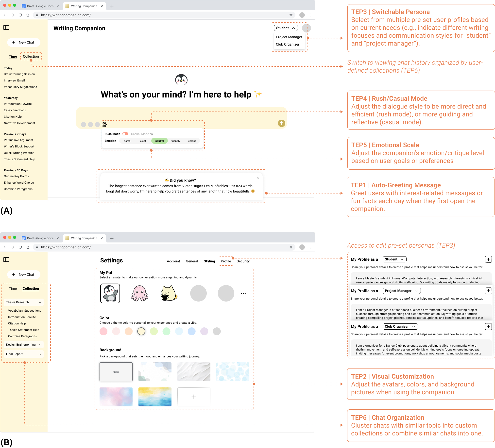Choose the yellow-blue watercolor background thumbnail

pyautogui.click(x=155, y=397)
